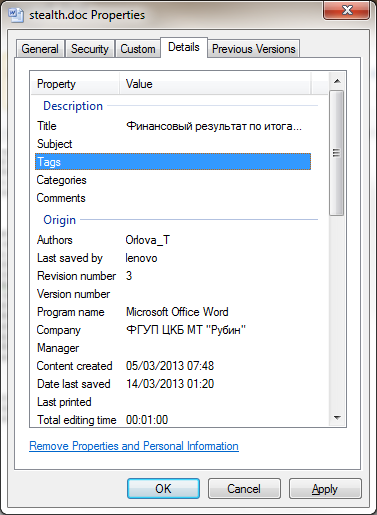Screen dimensions: 377x515
Task: Close the stealth.doc Properties dialog
Action: pos(347,10)
